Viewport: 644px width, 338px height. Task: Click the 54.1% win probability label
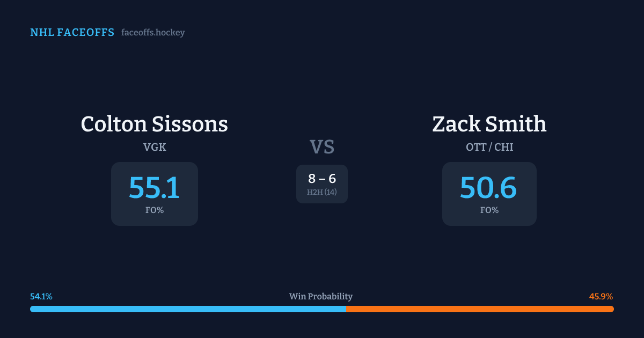tap(41, 297)
